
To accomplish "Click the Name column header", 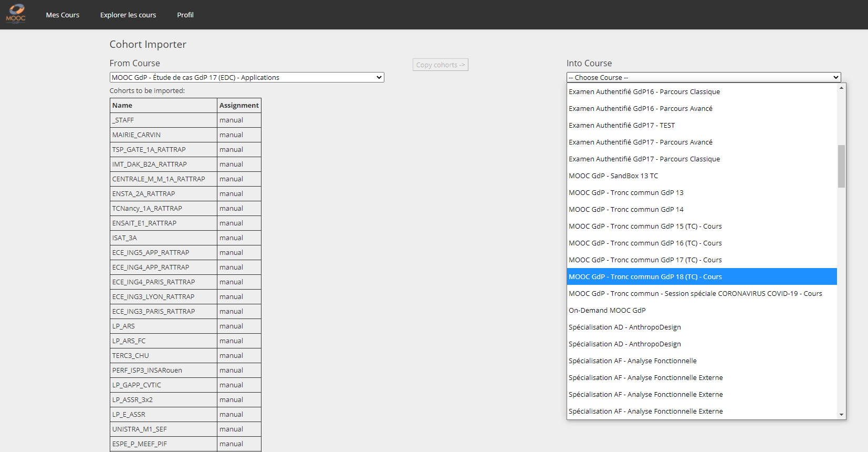I will 122,106.
